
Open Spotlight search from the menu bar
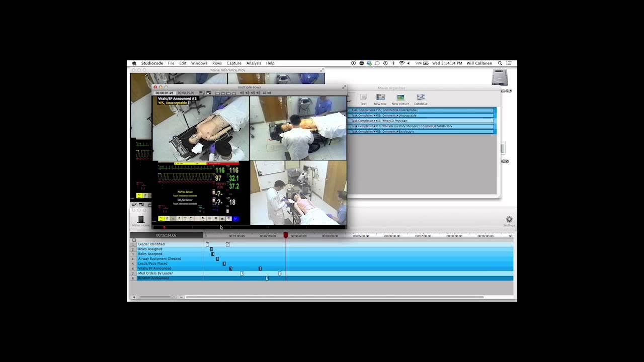point(500,63)
